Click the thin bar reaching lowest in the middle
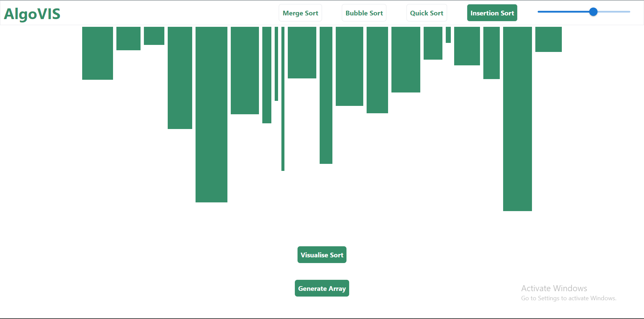Viewport: 644px width, 319px height. (x=283, y=99)
